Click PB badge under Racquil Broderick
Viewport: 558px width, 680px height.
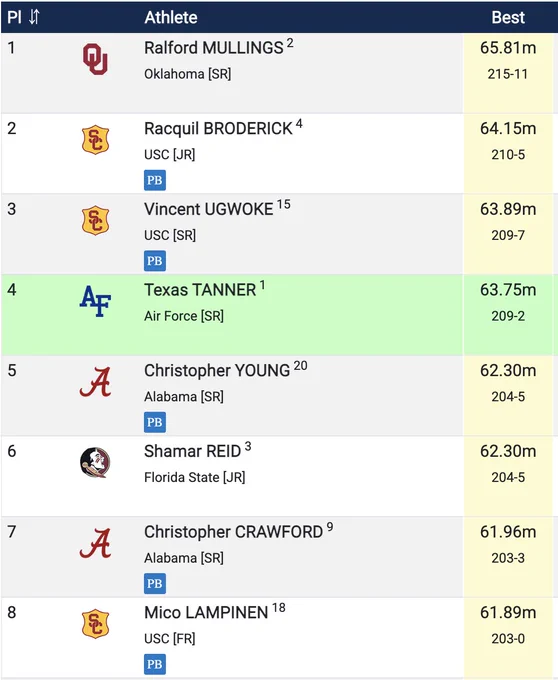coord(155,180)
